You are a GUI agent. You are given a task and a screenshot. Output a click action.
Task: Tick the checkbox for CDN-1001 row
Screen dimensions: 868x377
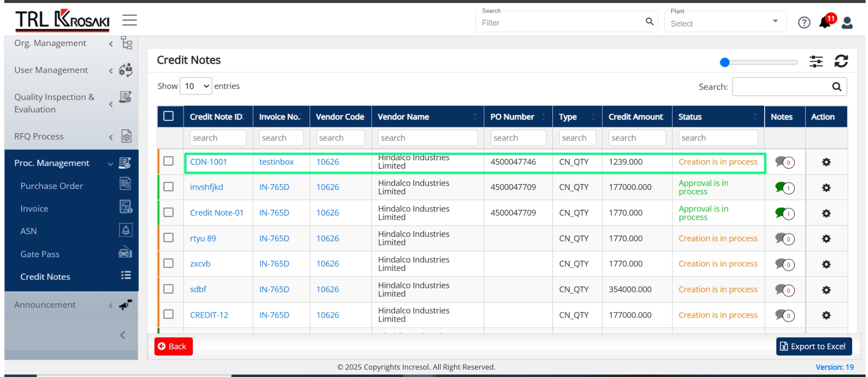pyautogui.click(x=169, y=161)
